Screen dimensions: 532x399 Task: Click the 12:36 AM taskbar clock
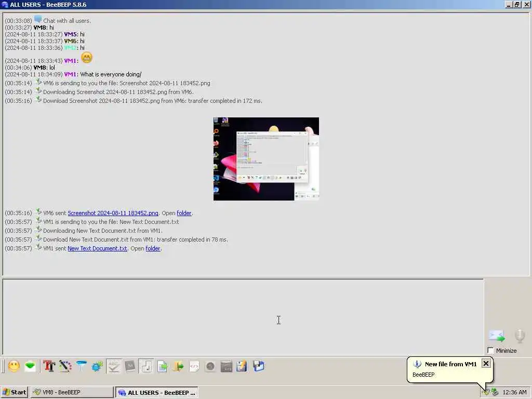click(514, 392)
